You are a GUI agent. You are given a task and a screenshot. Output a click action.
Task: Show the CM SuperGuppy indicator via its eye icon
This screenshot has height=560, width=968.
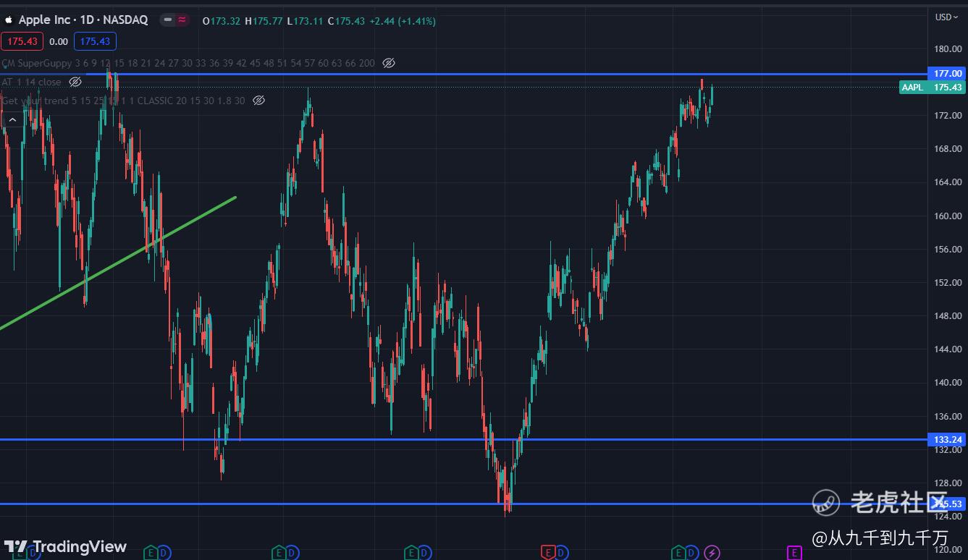[389, 63]
